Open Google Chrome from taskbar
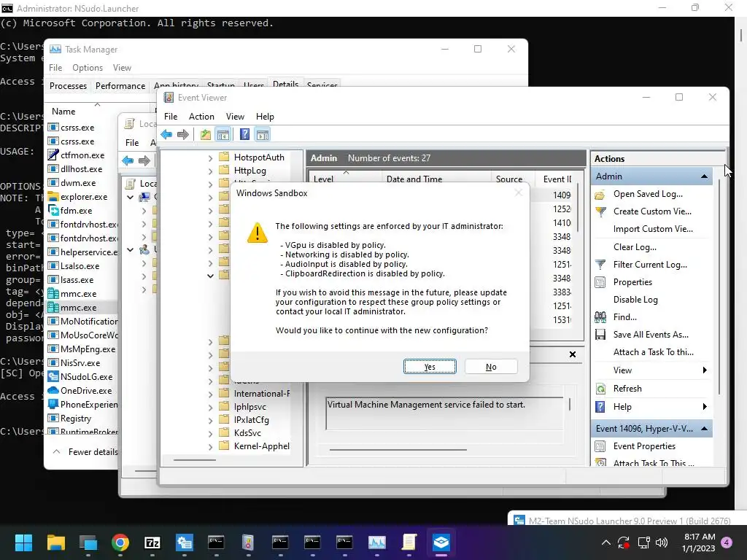Viewport: 747px width, 560px height. (x=120, y=542)
